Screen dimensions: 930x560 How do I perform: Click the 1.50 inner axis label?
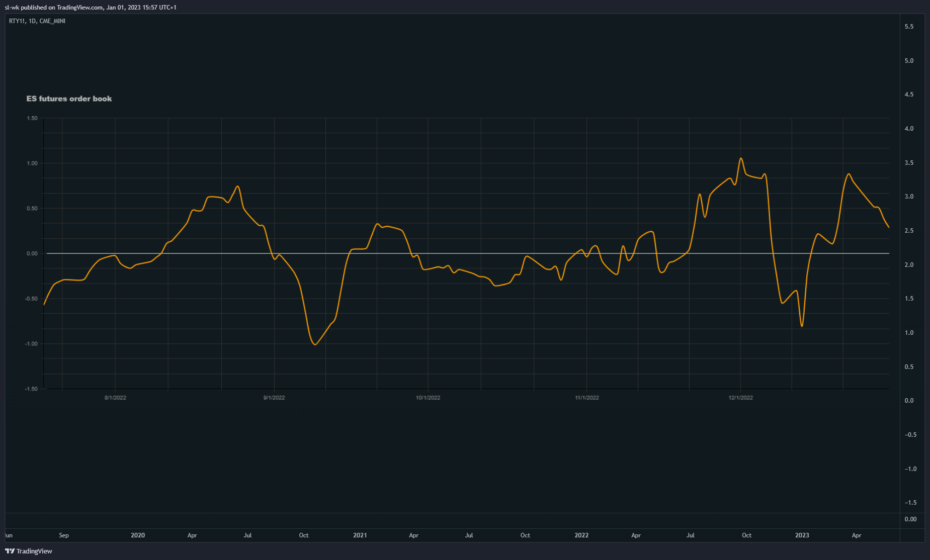(32, 118)
